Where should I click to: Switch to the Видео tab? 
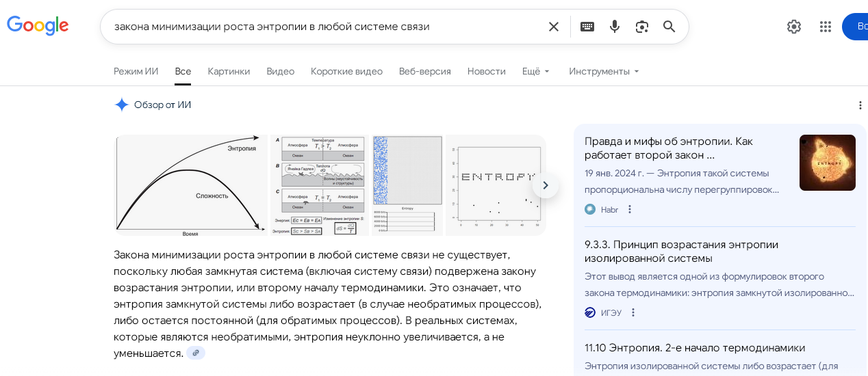(x=280, y=71)
